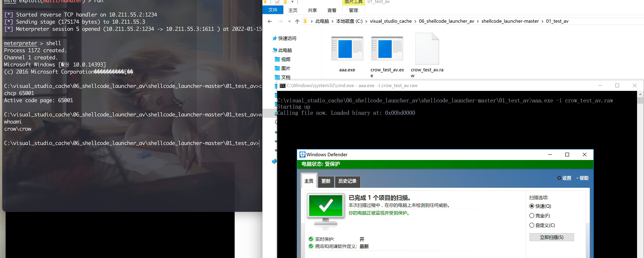Open the 查看 ribbon tab in Explorer
644x258 pixels.
pos(332,10)
